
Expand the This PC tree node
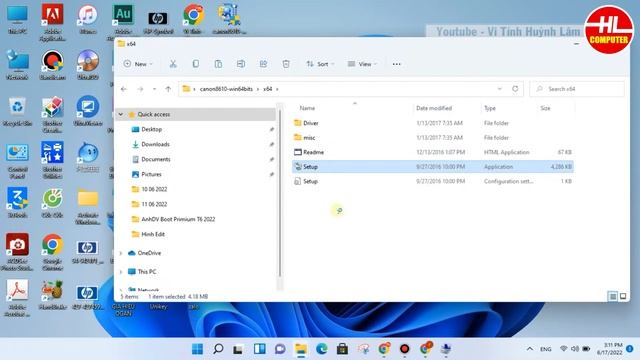coord(121,272)
